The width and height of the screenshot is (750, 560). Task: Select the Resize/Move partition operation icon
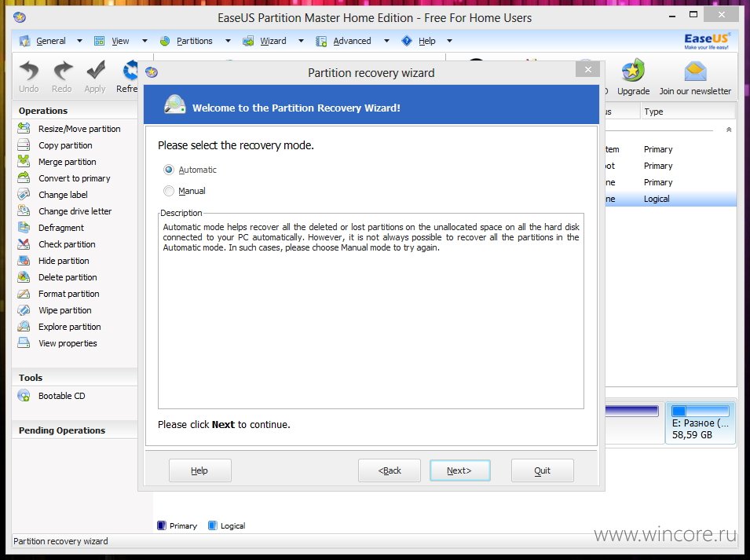[24, 128]
